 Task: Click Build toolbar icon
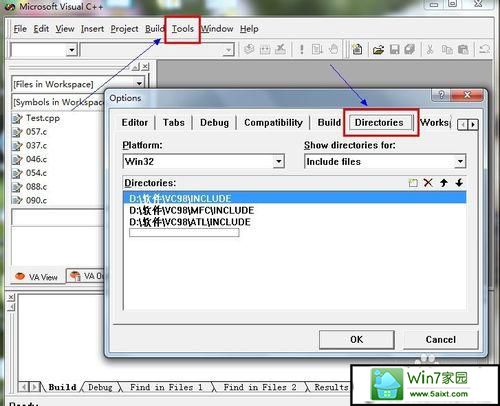(x=265, y=49)
